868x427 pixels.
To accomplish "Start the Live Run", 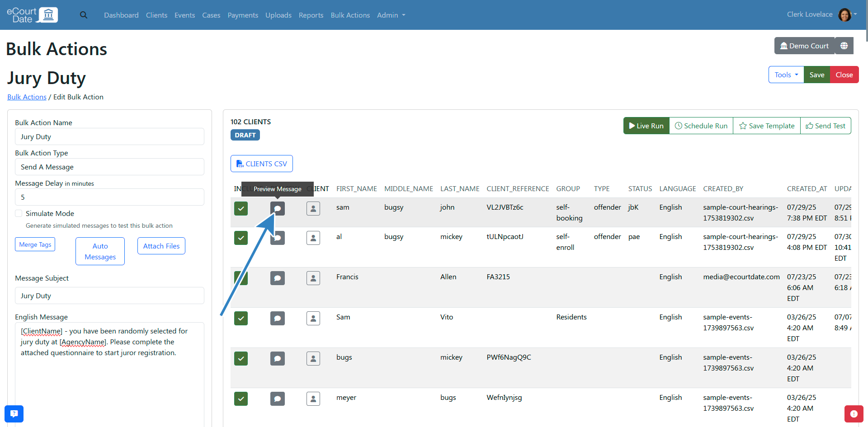I will (x=646, y=126).
